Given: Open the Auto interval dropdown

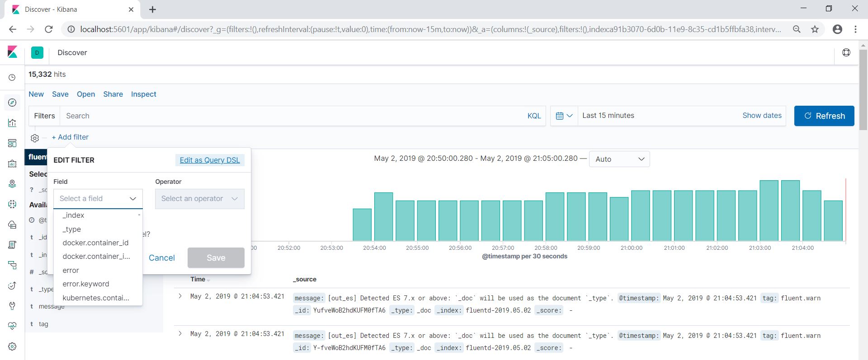Looking at the screenshot, I should click(619, 159).
